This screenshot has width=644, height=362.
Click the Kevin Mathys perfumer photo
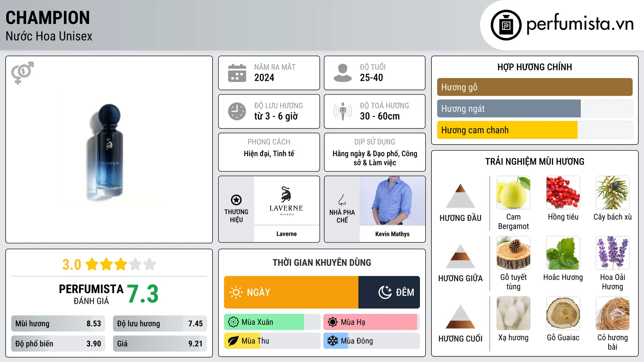click(392, 201)
